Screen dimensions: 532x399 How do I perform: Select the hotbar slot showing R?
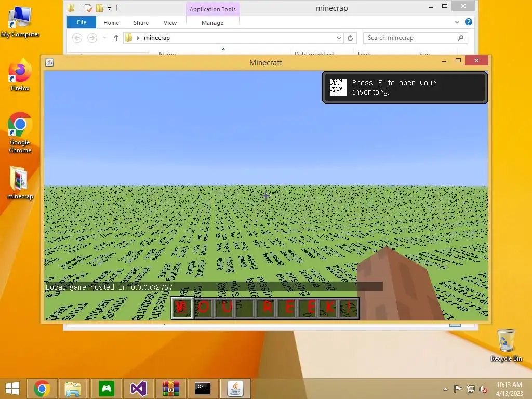tap(267, 308)
